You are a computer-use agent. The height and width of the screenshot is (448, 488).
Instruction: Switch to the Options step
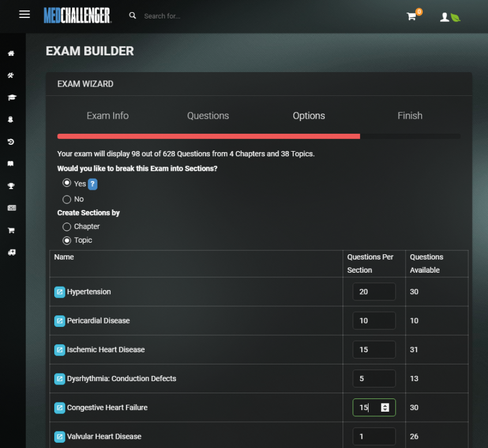click(x=309, y=116)
